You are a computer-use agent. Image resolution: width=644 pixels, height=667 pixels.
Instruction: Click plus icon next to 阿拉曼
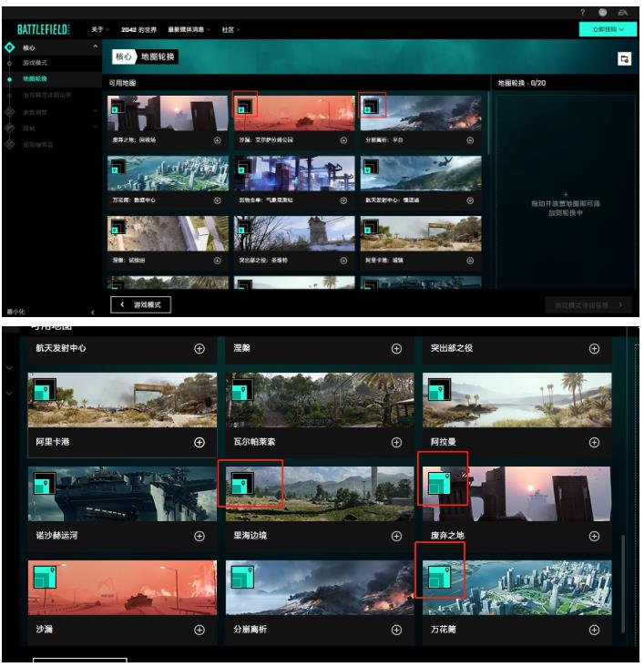pyautogui.click(x=594, y=443)
